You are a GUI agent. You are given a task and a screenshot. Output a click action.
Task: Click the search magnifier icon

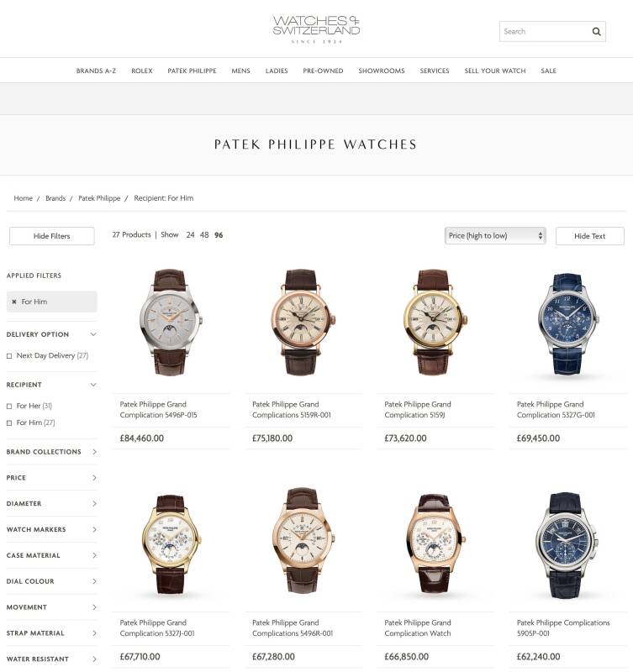tap(596, 31)
